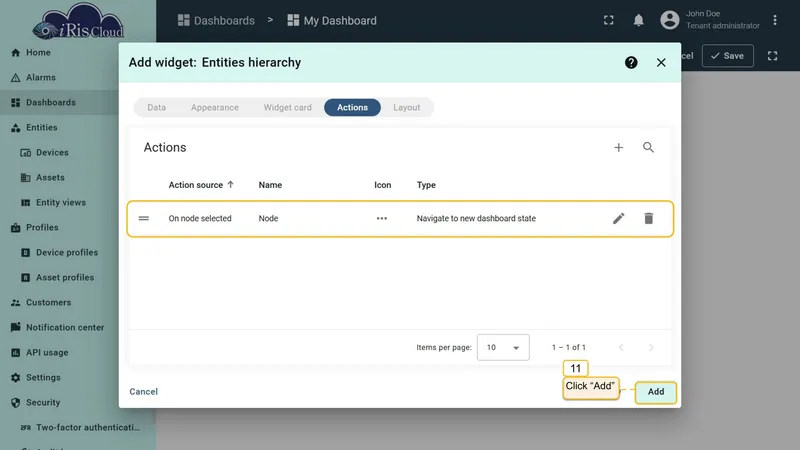Image resolution: width=800 pixels, height=450 pixels.
Task: Go to previous page arrow
Action: pyautogui.click(x=621, y=347)
